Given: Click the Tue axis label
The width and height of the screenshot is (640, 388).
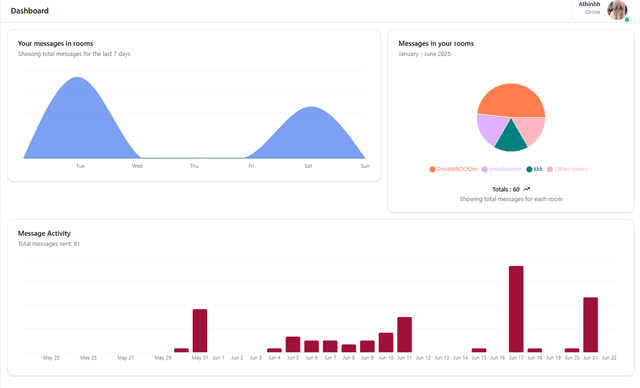Looking at the screenshot, I should 80,166.
